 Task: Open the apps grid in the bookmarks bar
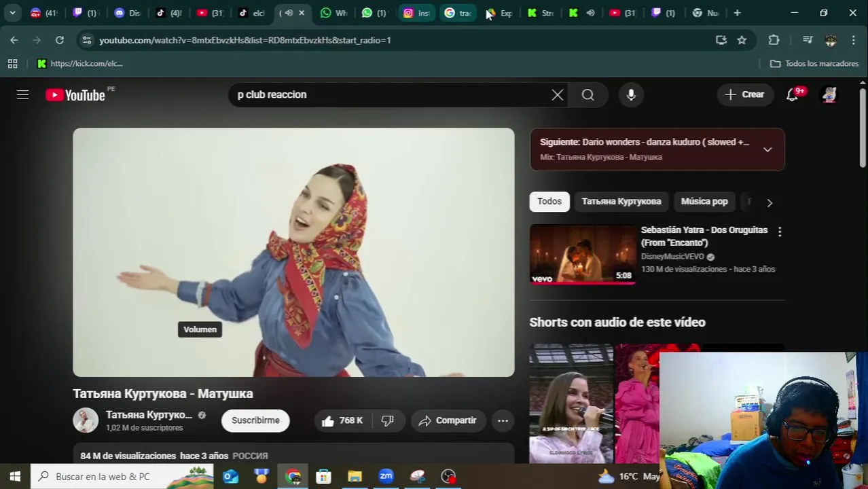[12, 64]
